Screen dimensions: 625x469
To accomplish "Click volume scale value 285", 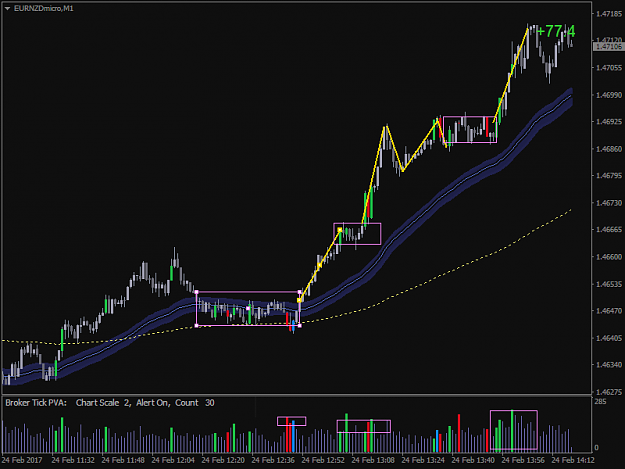I will coord(600,402).
